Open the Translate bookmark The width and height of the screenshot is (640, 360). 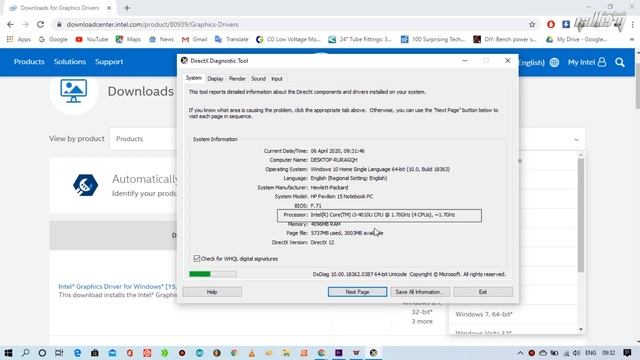point(231,39)
